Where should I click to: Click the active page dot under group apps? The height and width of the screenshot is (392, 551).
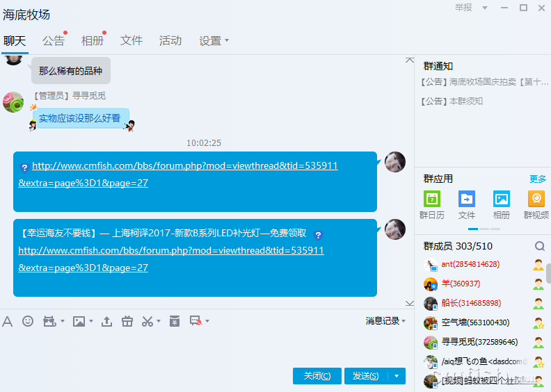click(x=473, y=229)
